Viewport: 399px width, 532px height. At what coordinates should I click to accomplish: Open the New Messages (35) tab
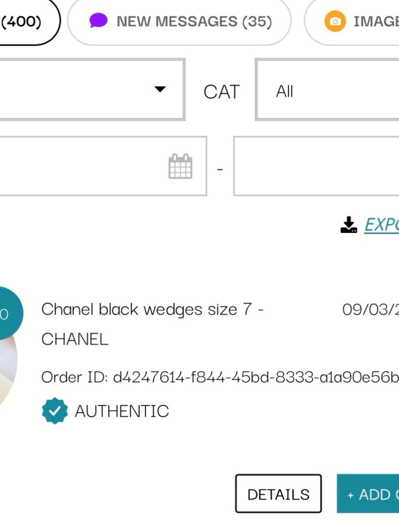[179, 22]
